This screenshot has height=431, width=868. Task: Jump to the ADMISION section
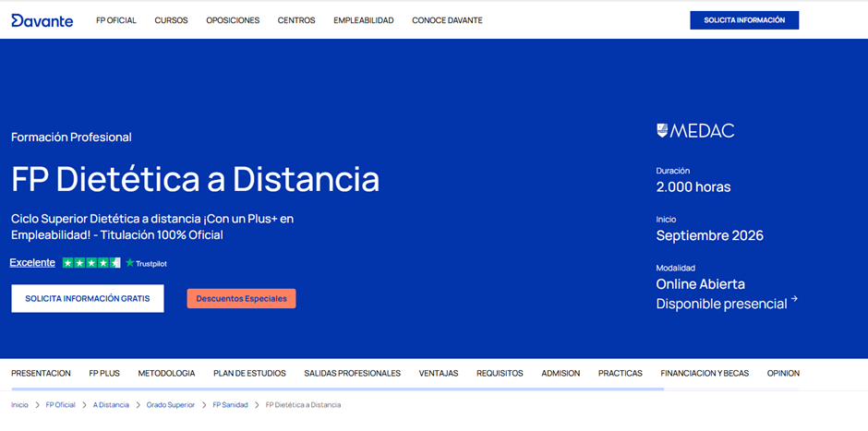coord(561,374)
